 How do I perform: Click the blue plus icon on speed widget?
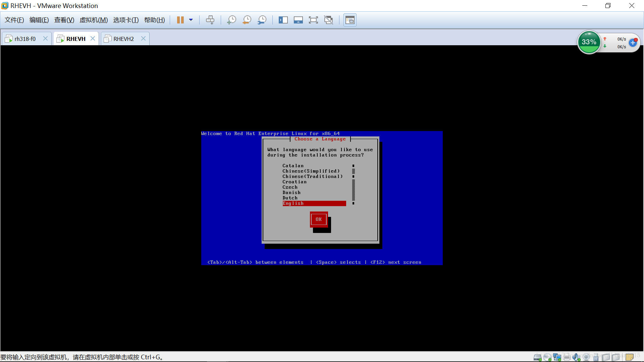(x=633, y=43)
